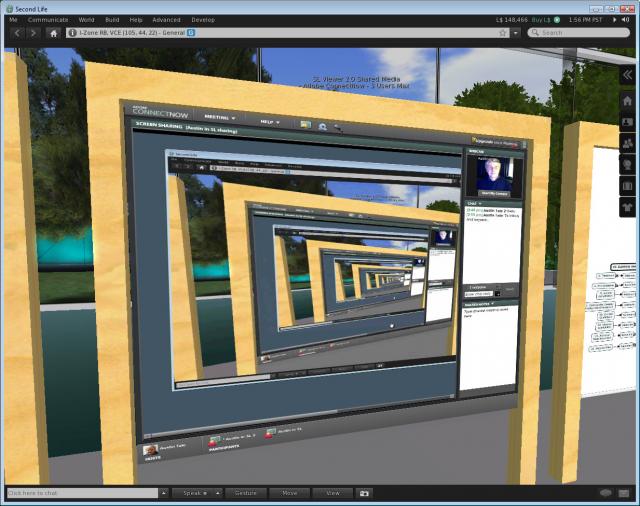Open the sidebar Home tab
Viewport: 640px width, 506px height.
pyautogui.click(x=628, y=101)
